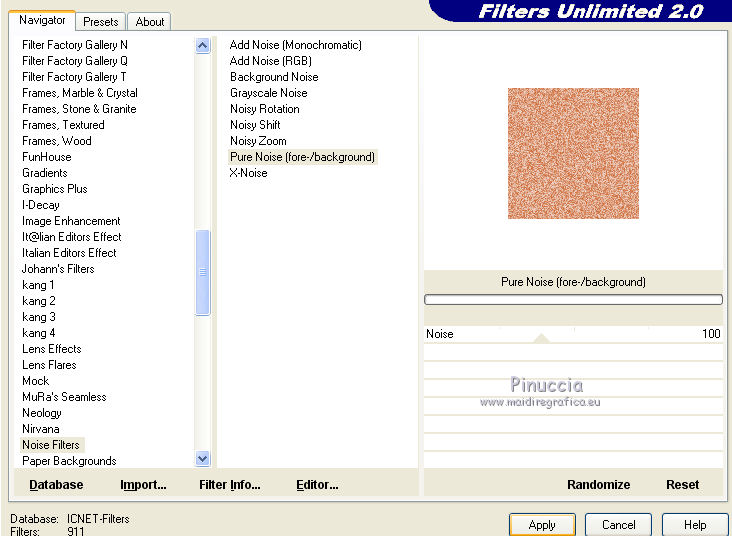
Task: Select Italian Editors Effect category
Action: [69, 253]
